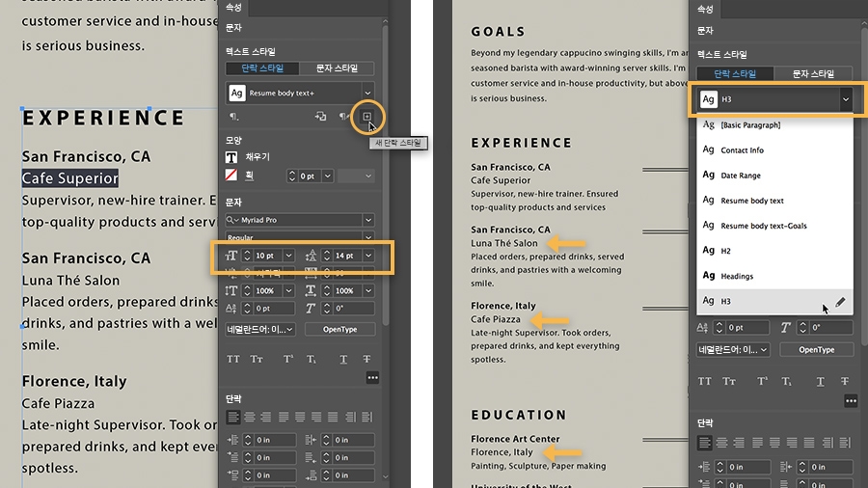The width and height of the screenshot is (868, 488).
Task: Toggle Small Caps in left panel
Action: (257, 359)
